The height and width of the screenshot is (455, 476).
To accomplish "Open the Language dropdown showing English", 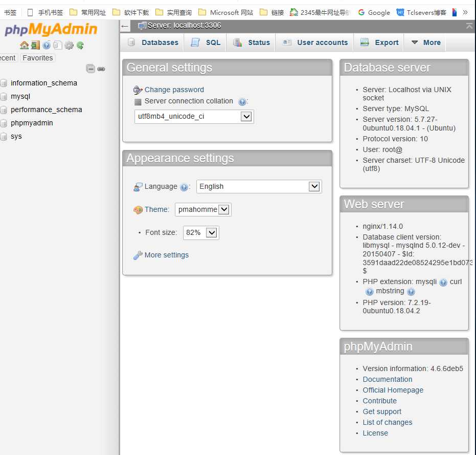I will pos(259,186).
